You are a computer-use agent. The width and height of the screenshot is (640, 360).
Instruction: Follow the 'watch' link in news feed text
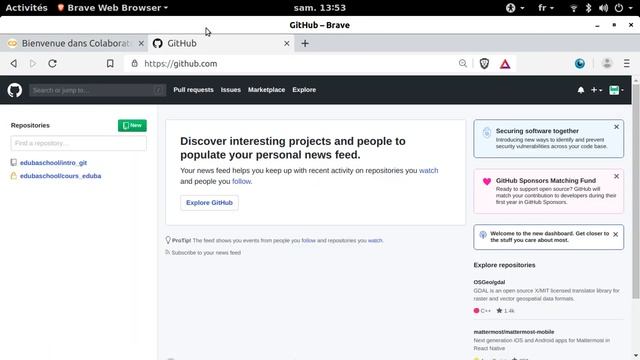pyautogui.click(x=428, y=171)
